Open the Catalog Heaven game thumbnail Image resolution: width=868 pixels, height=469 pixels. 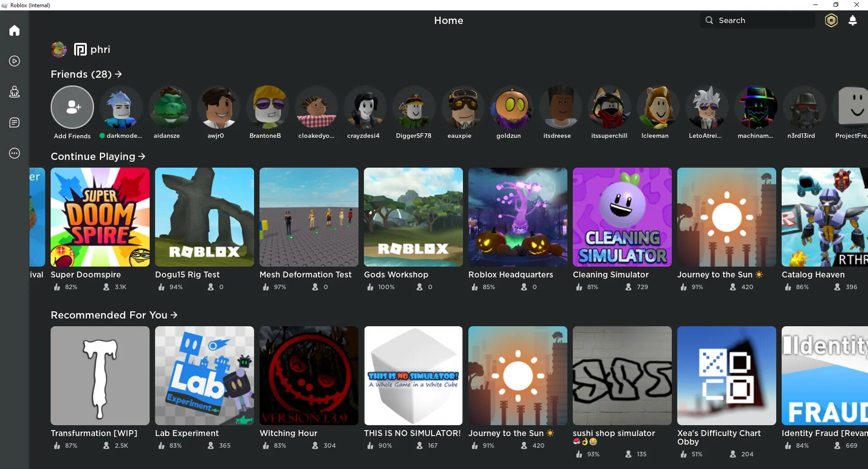pos(825,217)
